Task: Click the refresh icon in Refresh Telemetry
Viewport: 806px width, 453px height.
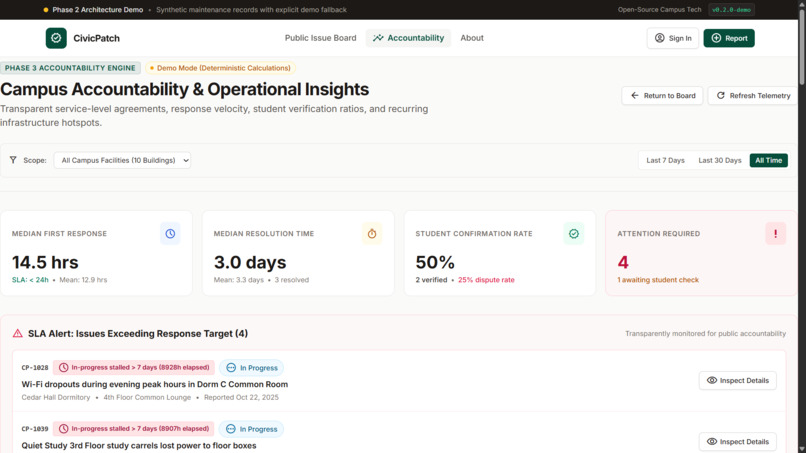Action: pyautogui.click(x=721, y=96)
